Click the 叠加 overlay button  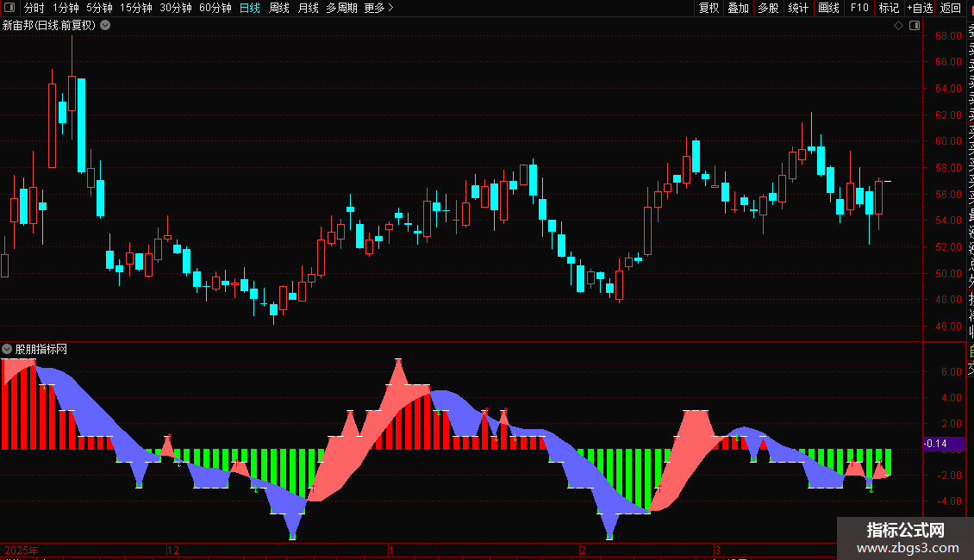click(739, 8)
